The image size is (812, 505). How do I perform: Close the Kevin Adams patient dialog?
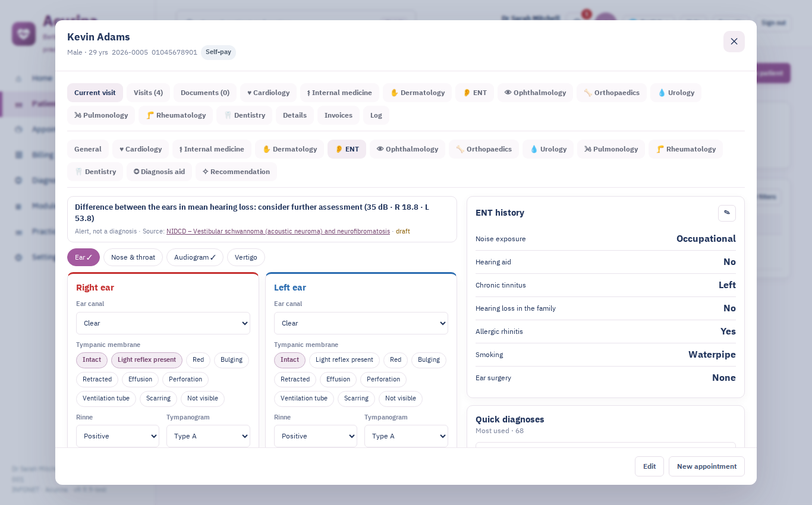734,42
